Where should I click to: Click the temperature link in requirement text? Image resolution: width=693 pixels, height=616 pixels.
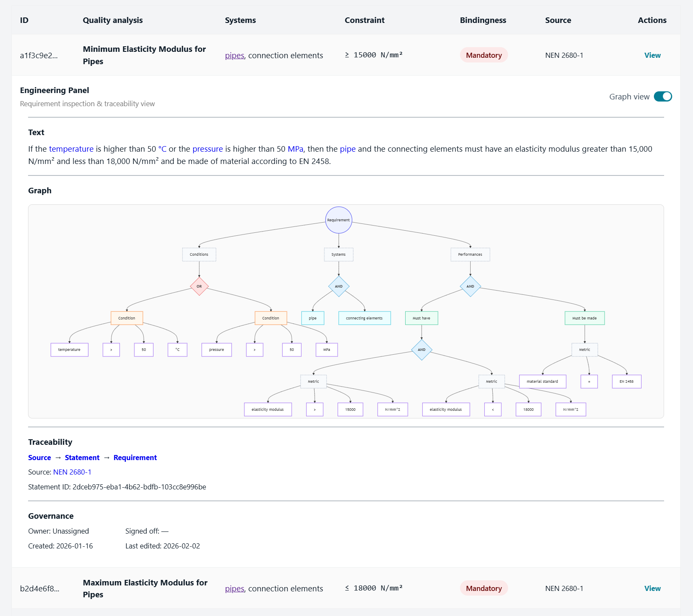[x=71, y=149]
